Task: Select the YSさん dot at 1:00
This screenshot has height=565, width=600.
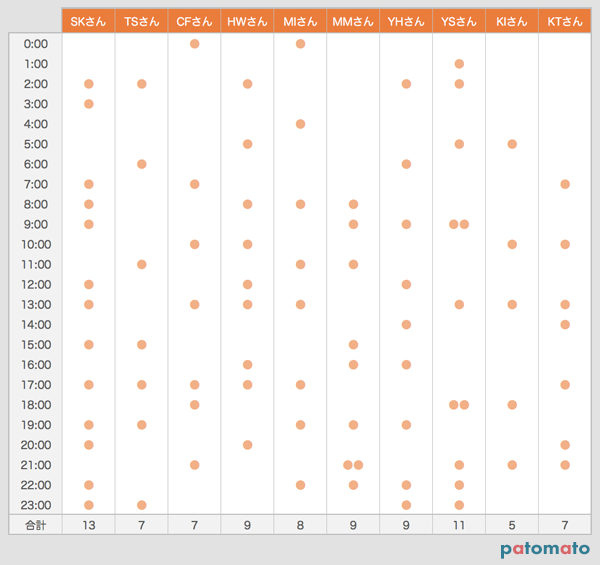Action: 459,64
